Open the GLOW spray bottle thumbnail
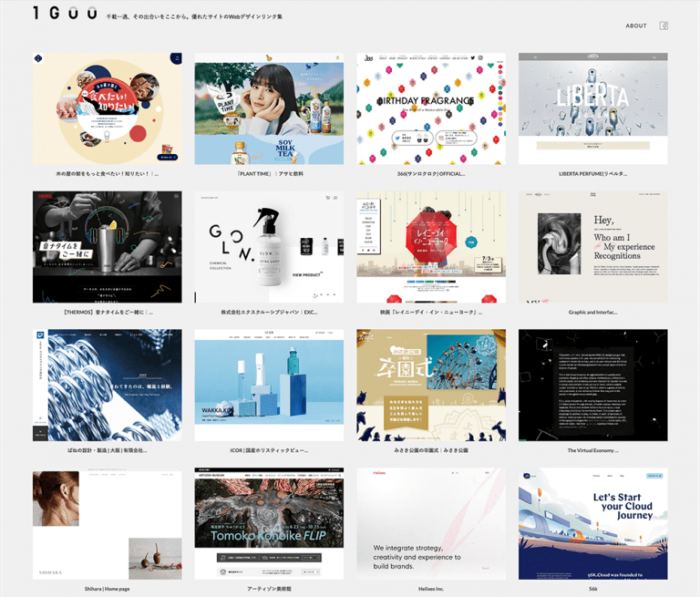Viewport: 700px width, 597px height. [x=269, y=247]
